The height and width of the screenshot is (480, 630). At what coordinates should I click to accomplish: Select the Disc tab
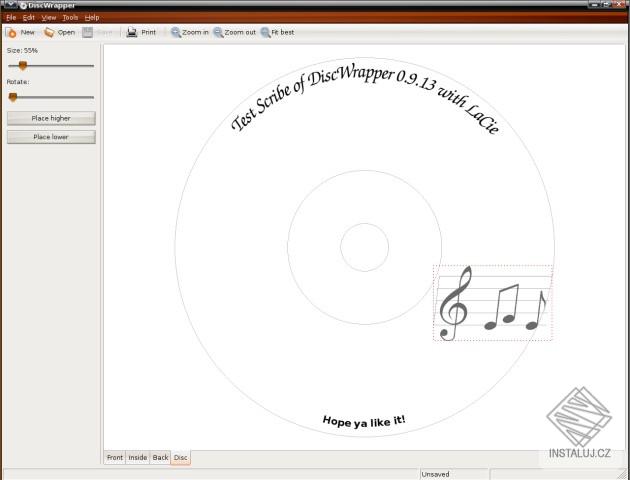[x=181, y=458]
